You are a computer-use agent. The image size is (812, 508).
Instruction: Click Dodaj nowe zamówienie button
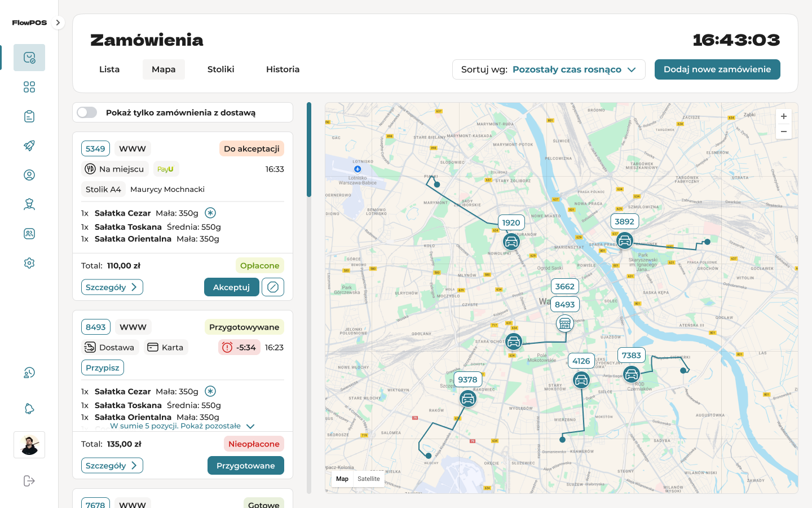pyautogui.click(x=717, y=69)
